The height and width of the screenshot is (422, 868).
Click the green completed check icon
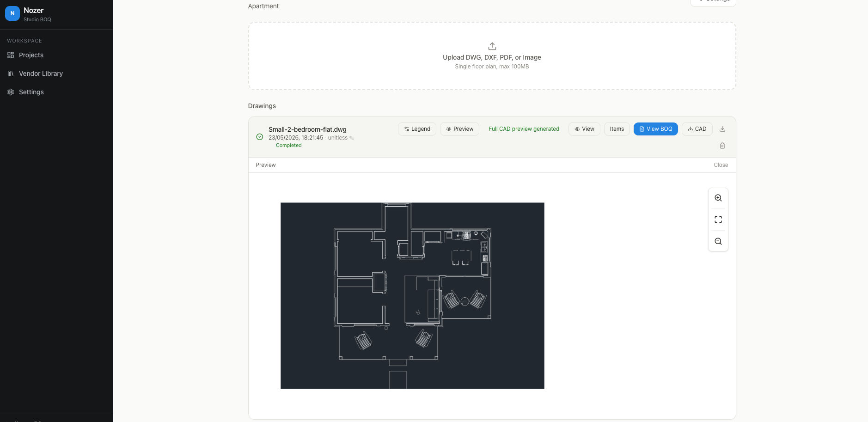coord(260,137)
